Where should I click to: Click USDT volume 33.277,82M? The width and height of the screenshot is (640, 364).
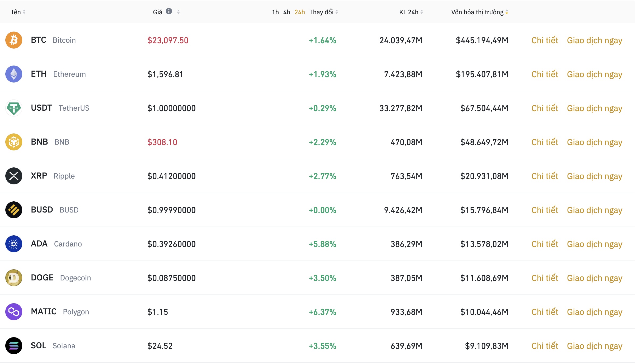[x=401, y=108]
